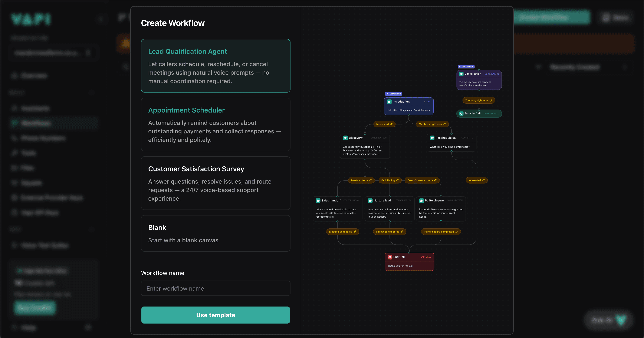This screenshot has width=644, height=338.
Task: Click the Polite closure node's icon
Action: pos(421,200)
